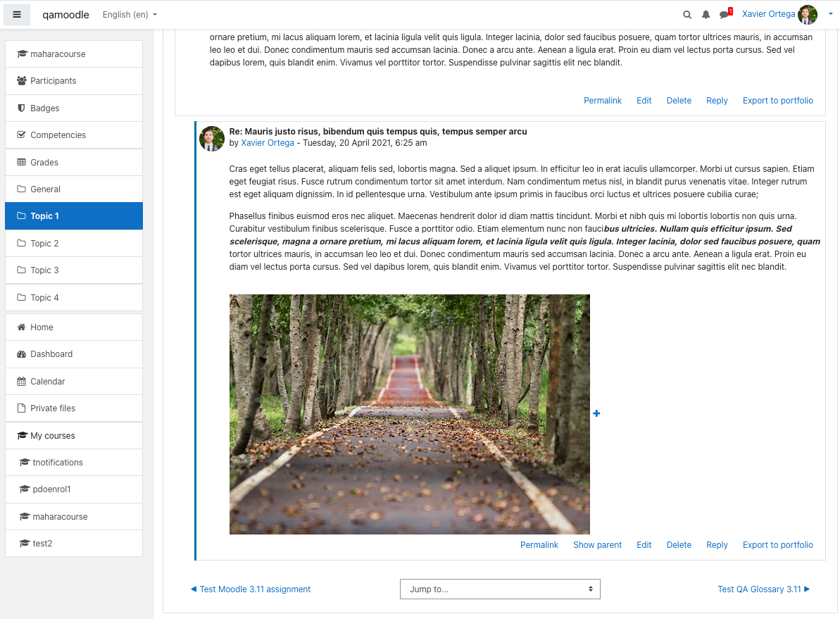Click the Home house icon

(21, 327)
